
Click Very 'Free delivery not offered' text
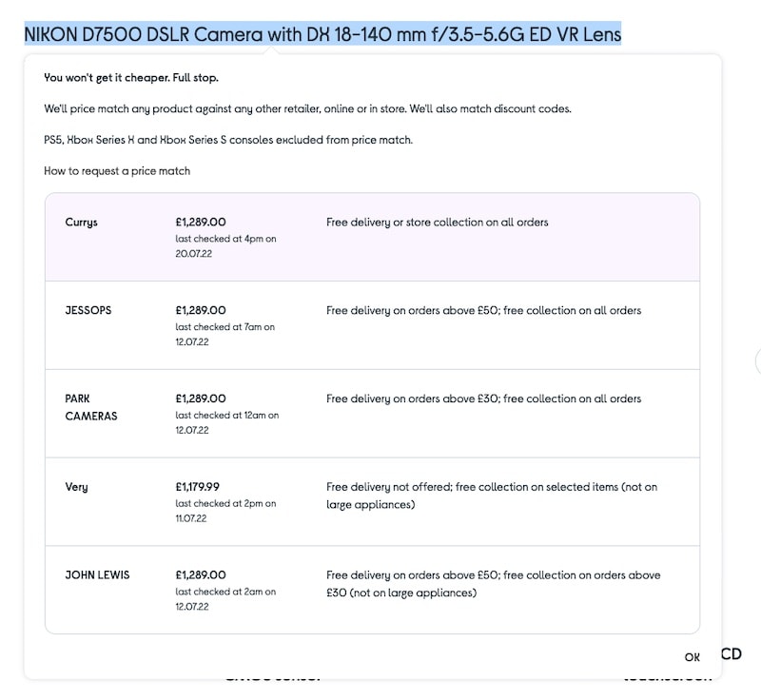(492, 496)
